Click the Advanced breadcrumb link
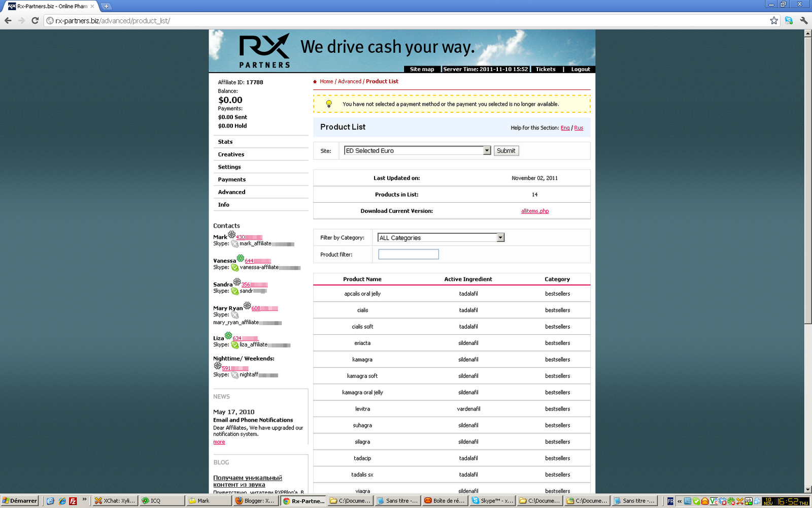 pos(350,81)
